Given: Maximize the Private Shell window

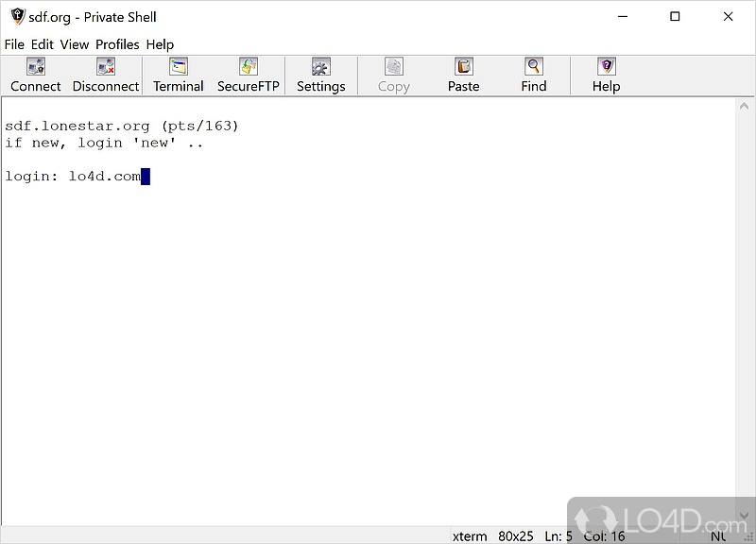Looking at the screenshot, I should (x=675, y=16).
